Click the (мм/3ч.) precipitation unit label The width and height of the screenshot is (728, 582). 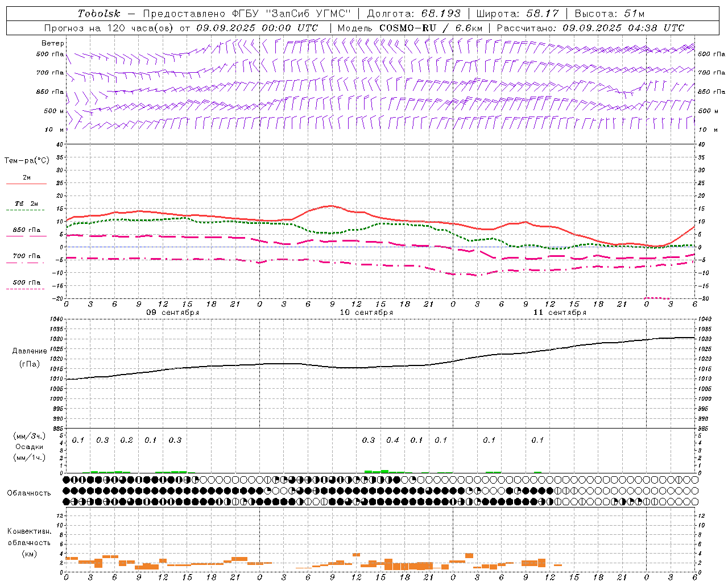pos(29,436)
